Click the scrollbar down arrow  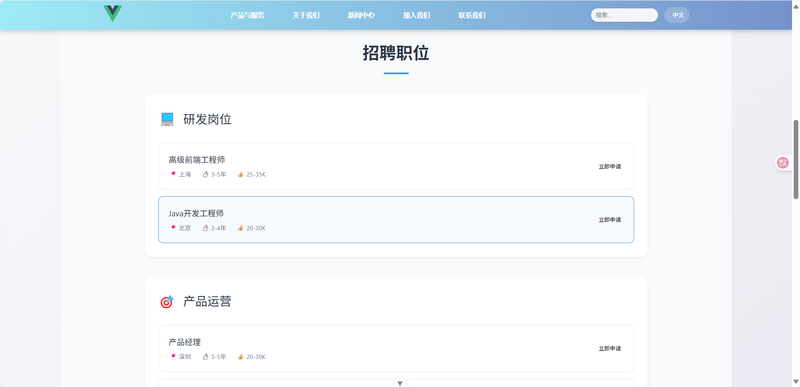click(796, 381)
